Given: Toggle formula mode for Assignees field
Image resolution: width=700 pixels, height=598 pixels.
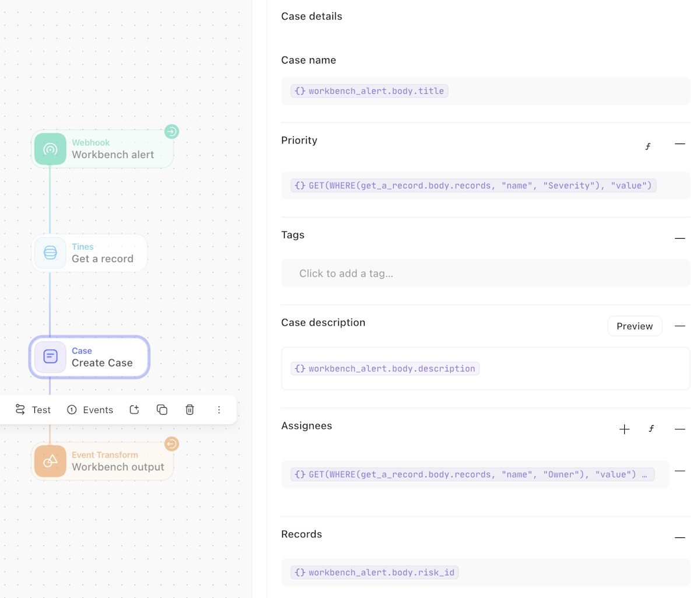Looking at the screenshot, I should tap(651, 429).
